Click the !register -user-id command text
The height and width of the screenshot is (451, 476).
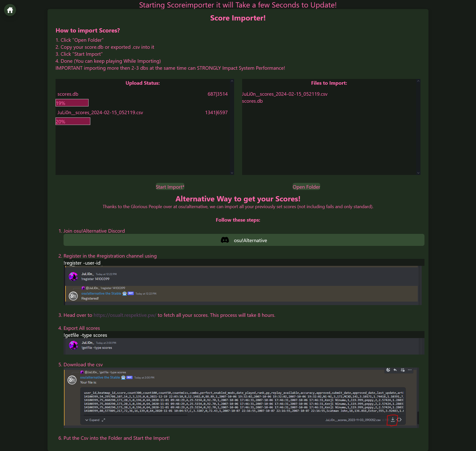tap(82, 263)
